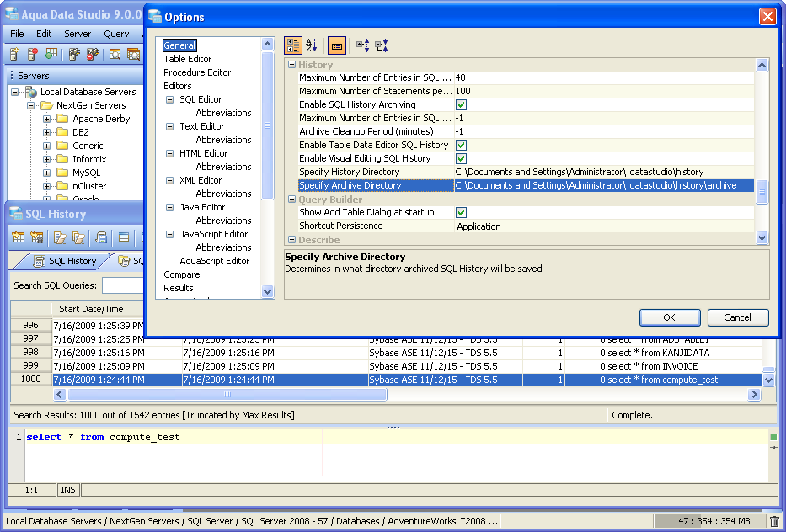Collapse the JavaScript Editor node
Viewport: 786px width, 532px height.
click(169, 235)
